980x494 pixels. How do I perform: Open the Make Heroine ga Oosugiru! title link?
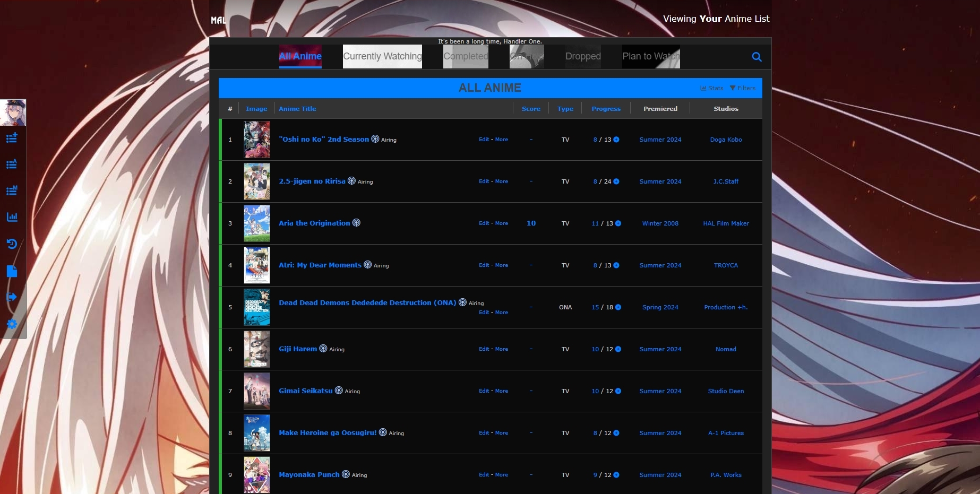click(x=328, y=432)
